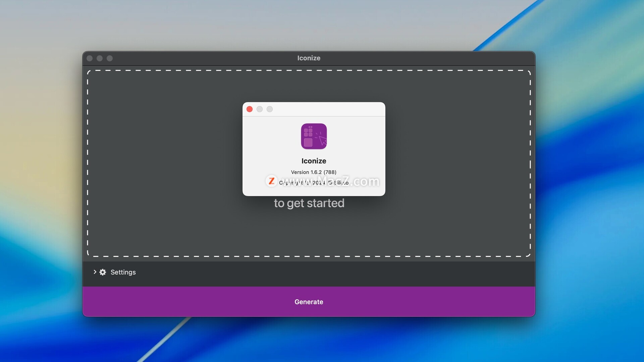Minimize the main Iconize window
Screen dimensions: 644x362
pos(100,58)
